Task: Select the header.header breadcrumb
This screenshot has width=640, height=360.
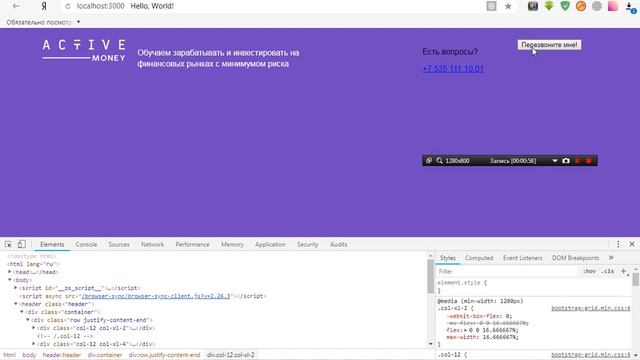Action: pyautogui.click(x=62, y=355)
